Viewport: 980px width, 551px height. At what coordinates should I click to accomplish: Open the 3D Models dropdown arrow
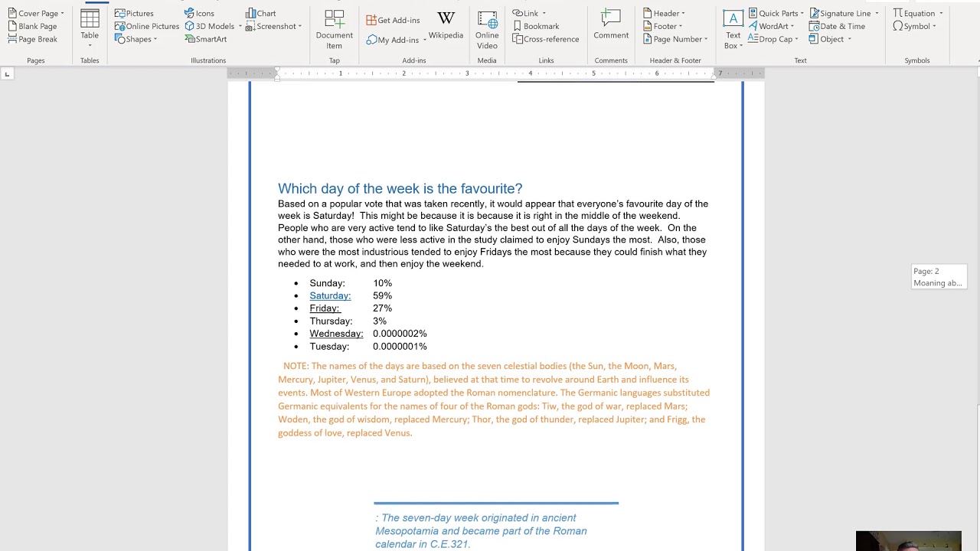coord(240,26)
